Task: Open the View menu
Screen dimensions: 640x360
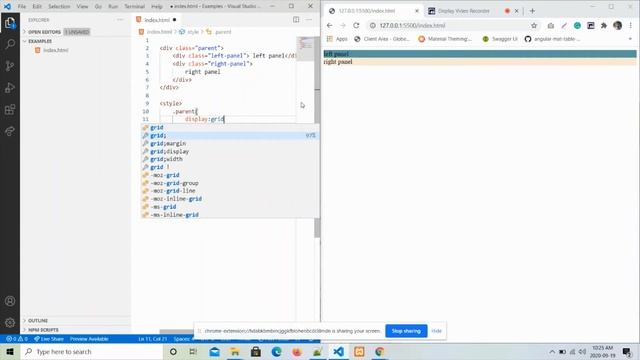Action: coord(82,7)
